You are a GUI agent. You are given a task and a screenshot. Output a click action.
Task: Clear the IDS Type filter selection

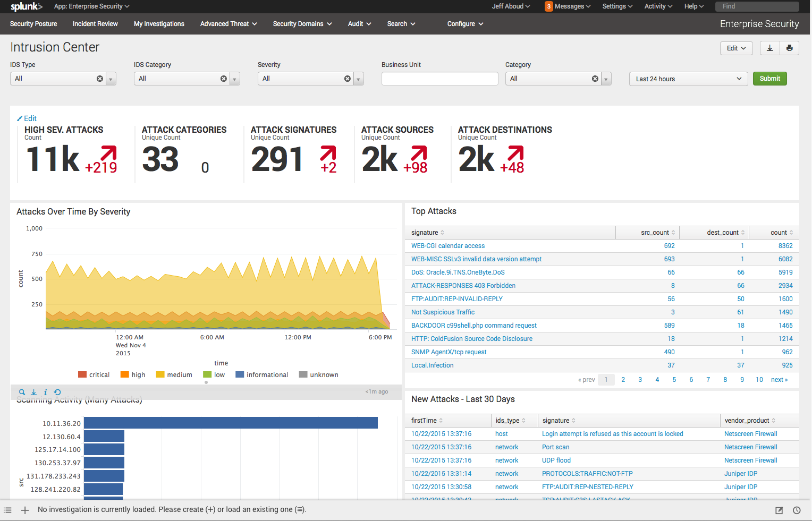[x=100, y=79]
